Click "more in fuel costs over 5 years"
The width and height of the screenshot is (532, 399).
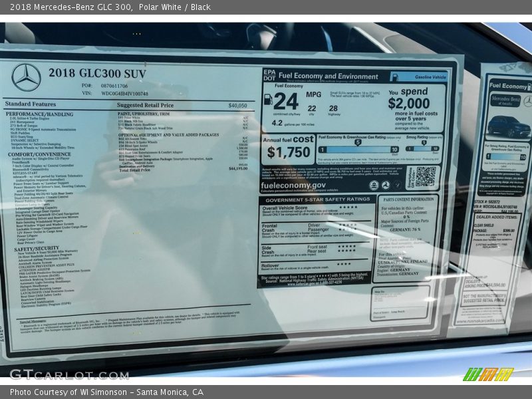[416, 116]
